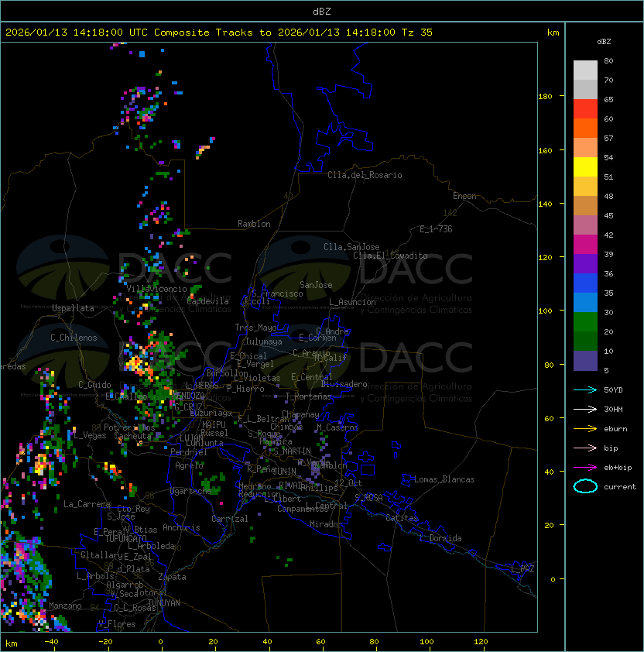The image size is (644, 652).
Task: Click the cyan 'current' ellipse in legend
Action: (585, 486)
